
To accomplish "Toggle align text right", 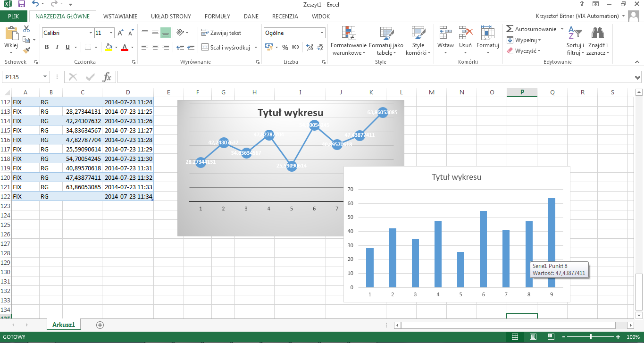I will point(166,47).
